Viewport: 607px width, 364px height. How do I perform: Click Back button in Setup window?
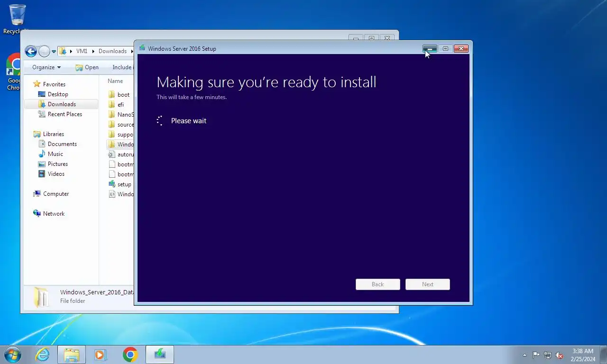[378, 284]
